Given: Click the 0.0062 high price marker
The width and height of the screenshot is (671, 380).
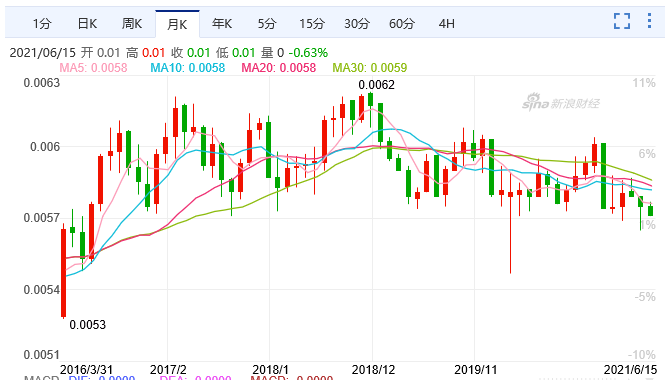Looking at the screenshot, I should 376,85.
